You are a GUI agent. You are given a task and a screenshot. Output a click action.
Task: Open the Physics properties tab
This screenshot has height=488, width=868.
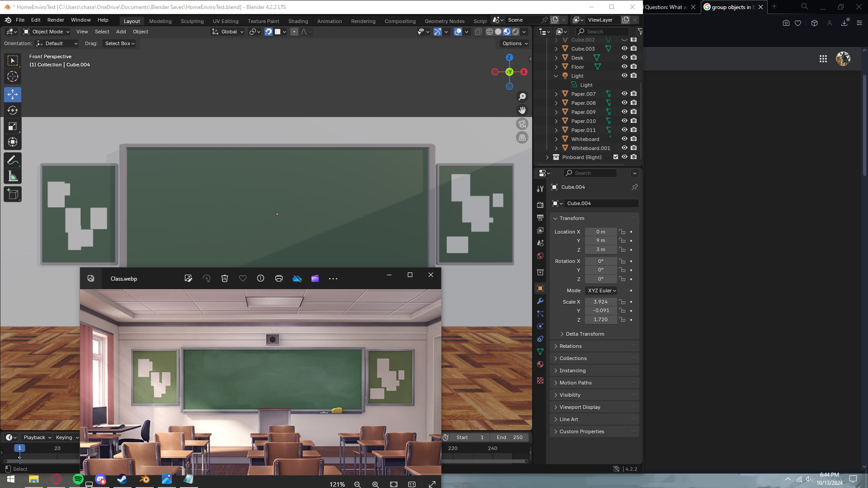540,326
